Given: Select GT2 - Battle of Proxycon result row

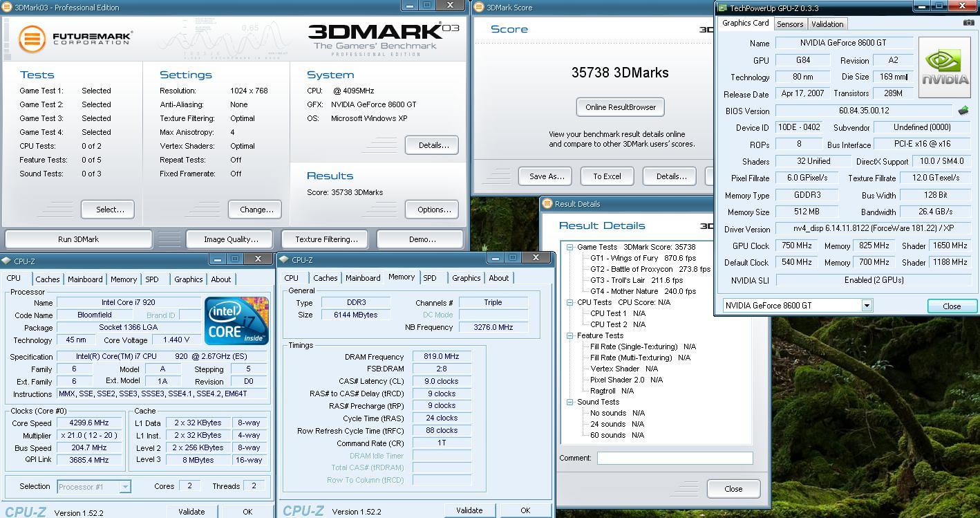Looking at the screenshot, I should click(650, 269).
